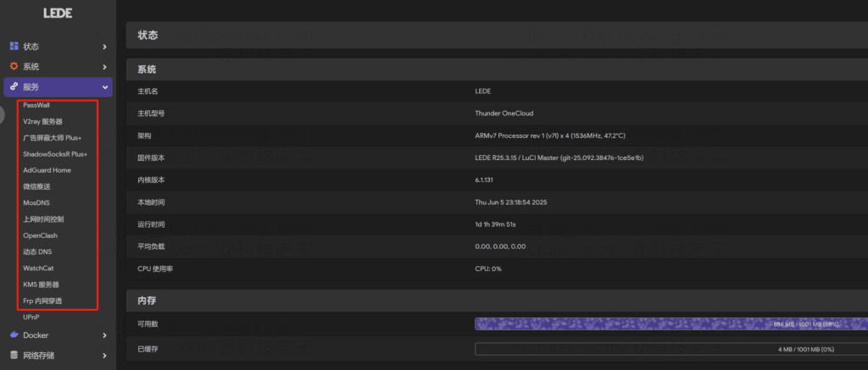Viewport: 868px width, 370px height.
Task: Click the 系统 section heading
Action: click(147, 69)
